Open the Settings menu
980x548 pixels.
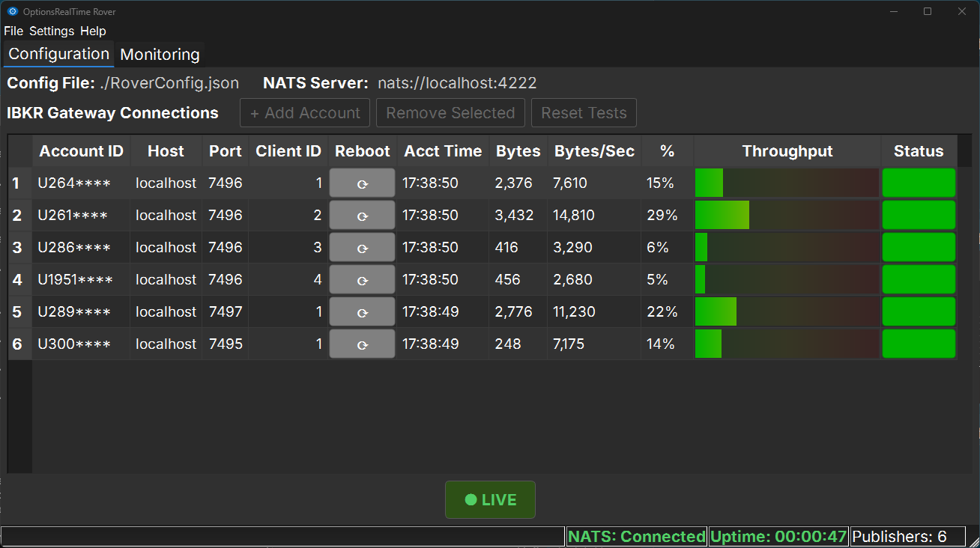(52, 31)
